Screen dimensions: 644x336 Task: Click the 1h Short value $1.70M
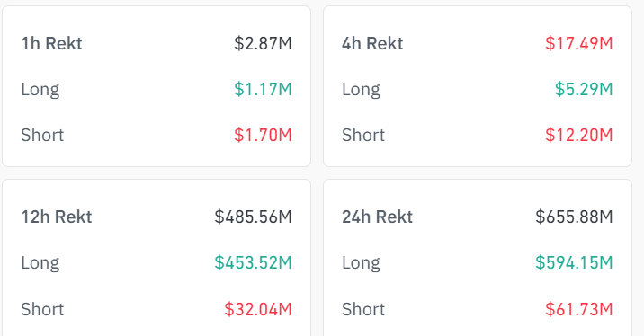click(263, 135)
